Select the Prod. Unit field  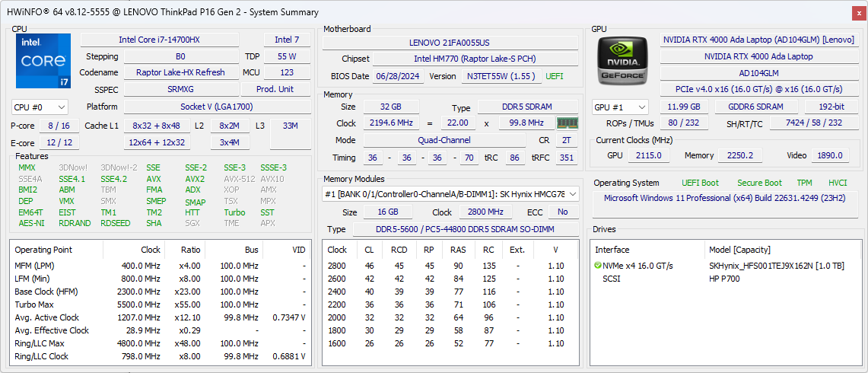point(275,89)
